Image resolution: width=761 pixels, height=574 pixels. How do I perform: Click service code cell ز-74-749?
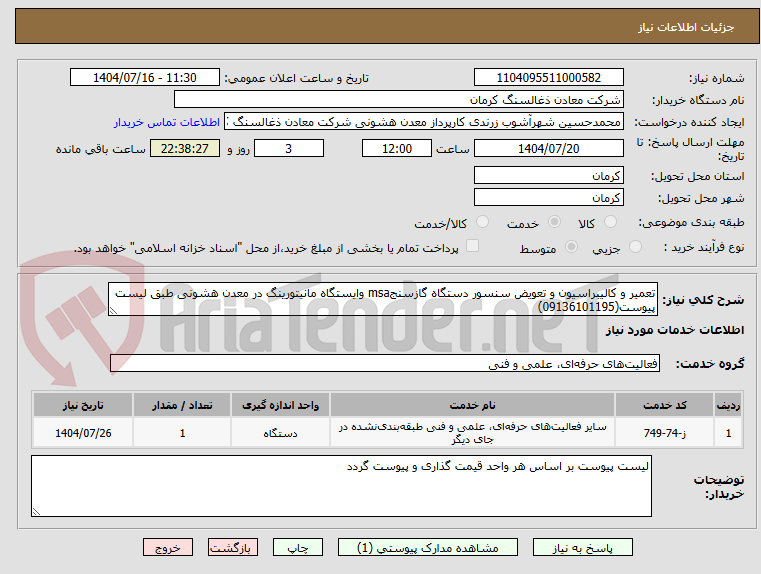click(664, 433)
